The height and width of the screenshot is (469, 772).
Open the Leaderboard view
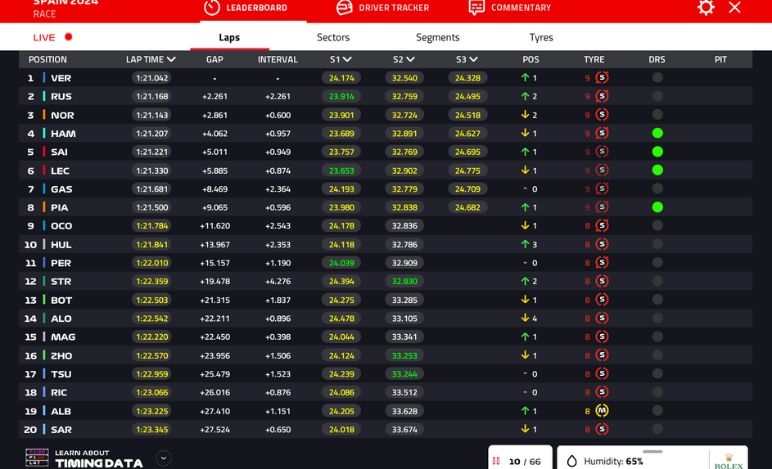tap(245, 8)
